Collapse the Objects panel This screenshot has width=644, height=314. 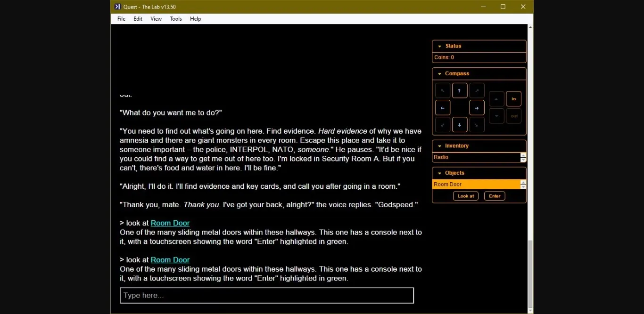[x=440, y=173]
